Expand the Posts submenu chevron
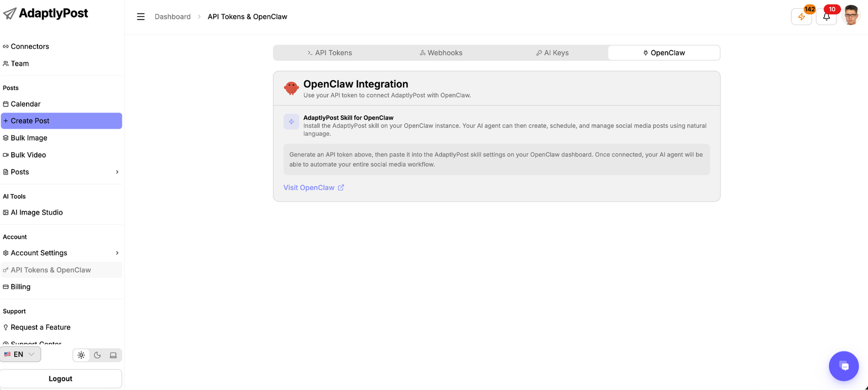Image resolution: width=868 pixels, height=390 pixels. coord(117,172)
